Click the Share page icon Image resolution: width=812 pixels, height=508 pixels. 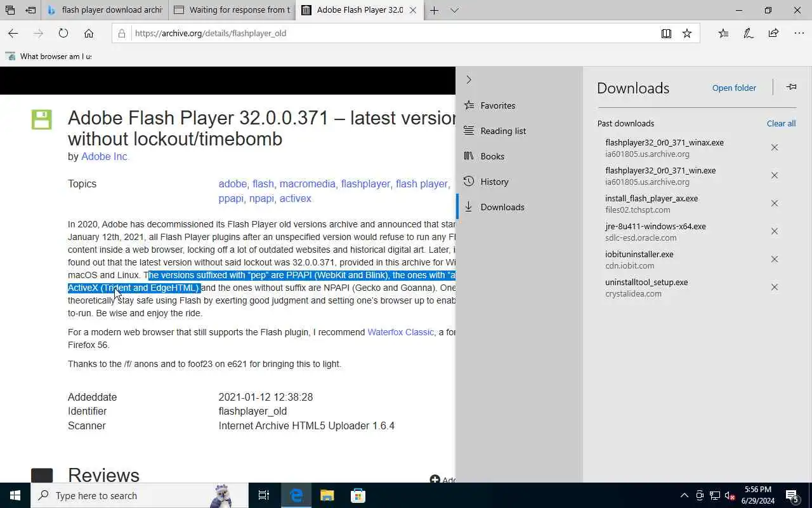pyautogui.click(x=773, y=33)
